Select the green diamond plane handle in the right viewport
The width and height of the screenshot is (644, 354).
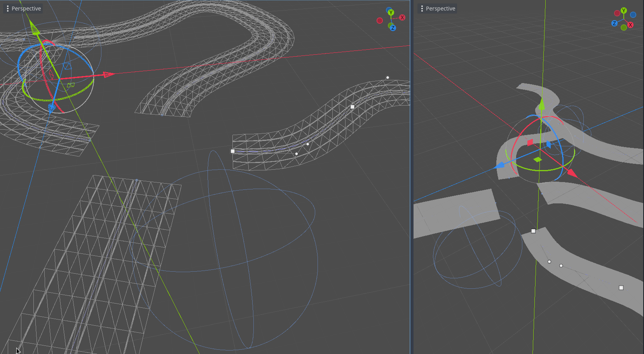coord(538,160)
